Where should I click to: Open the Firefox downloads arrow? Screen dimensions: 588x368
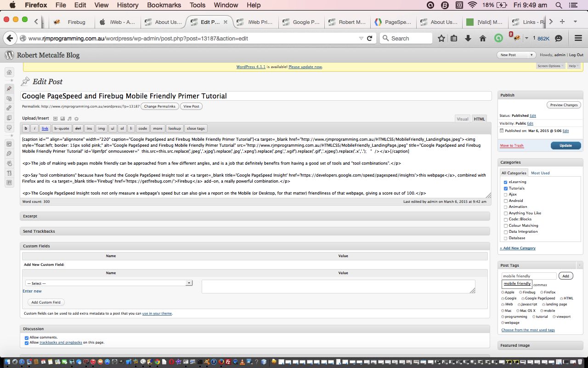coord(468,38)
